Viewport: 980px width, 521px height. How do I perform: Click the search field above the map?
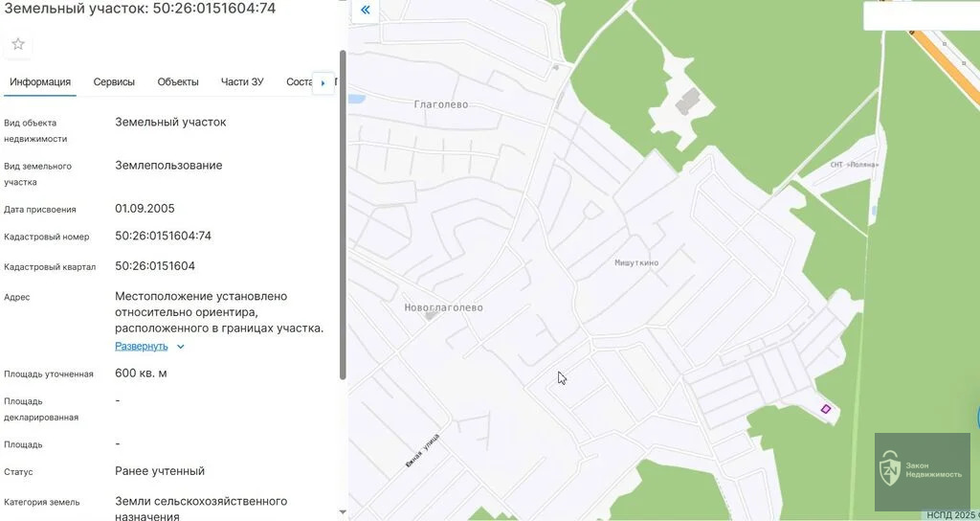pos(921,15)
